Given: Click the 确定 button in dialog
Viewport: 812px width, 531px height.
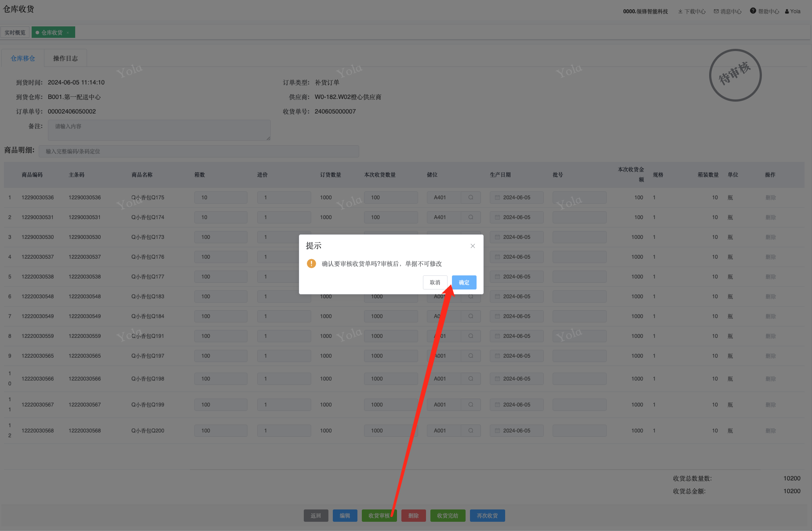Looking at the screenshot, I should click(464, 282).
